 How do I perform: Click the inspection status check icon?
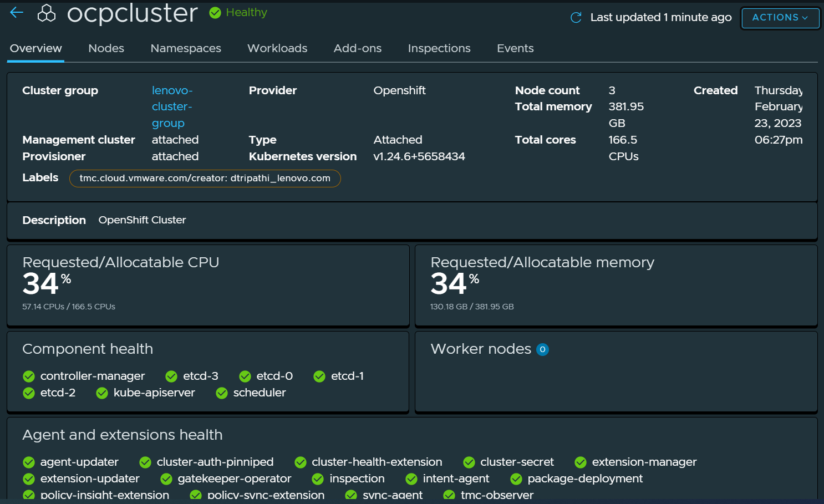tap(318, 479)
